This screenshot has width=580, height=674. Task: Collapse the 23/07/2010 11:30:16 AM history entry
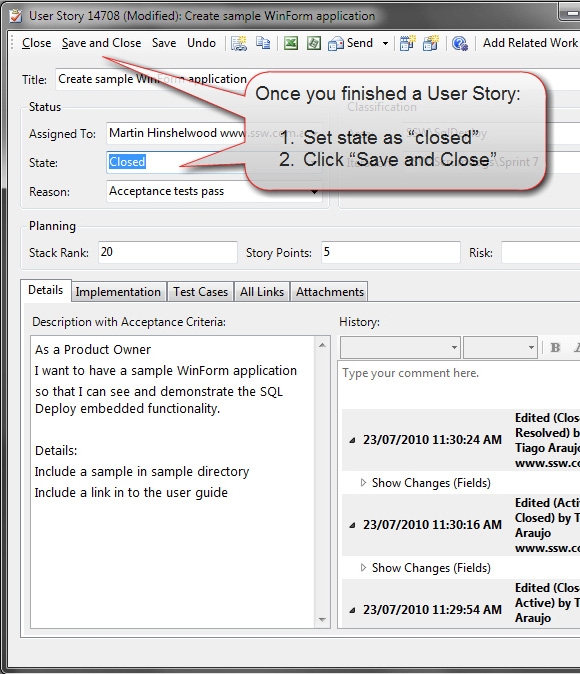pyautogui.click(x=352, y=525)
